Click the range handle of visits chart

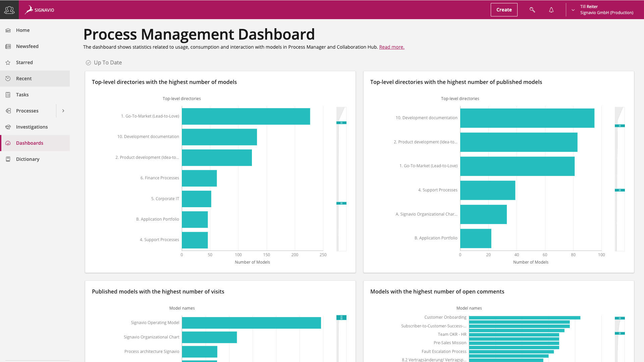point(341,318)
